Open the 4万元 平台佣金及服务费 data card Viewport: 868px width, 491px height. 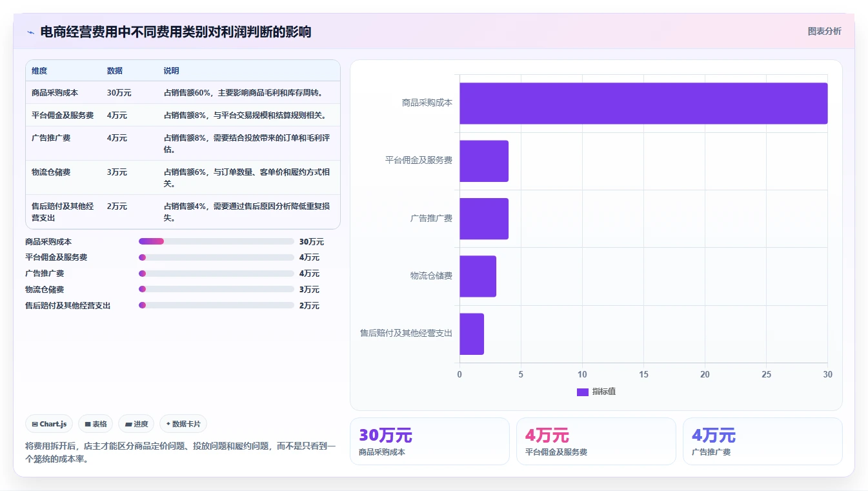pyautogui.click(x=596, y=441)
